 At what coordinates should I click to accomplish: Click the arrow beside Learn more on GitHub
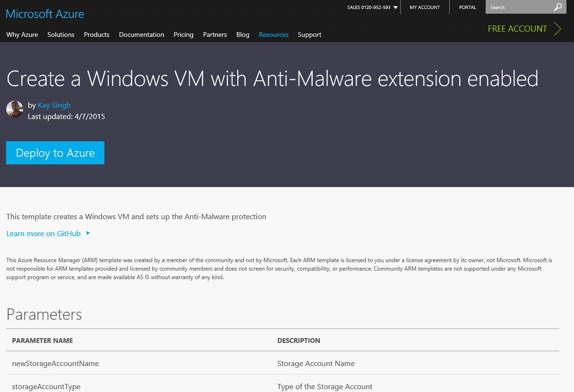(88, 233)
